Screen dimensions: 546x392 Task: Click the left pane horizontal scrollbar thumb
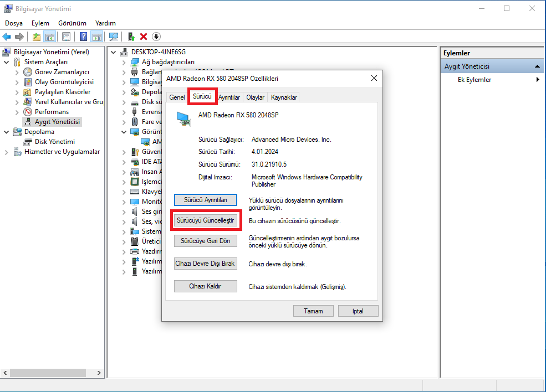[x=48, y=373]
